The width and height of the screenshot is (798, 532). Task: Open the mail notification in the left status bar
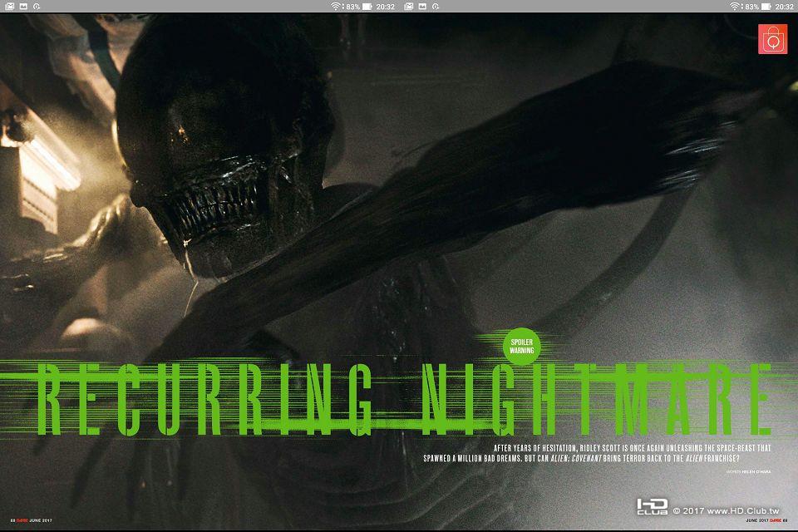click(9, 6)
